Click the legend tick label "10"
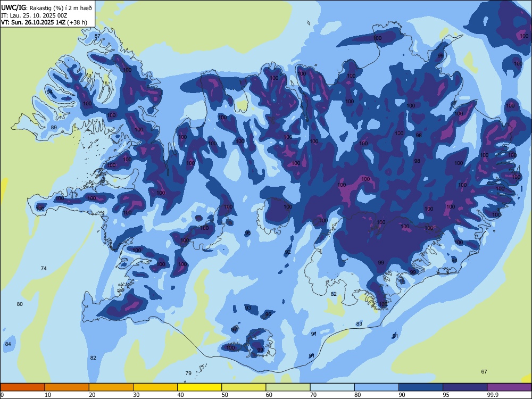Screen dimensions: 532x399 coord(48,395)
